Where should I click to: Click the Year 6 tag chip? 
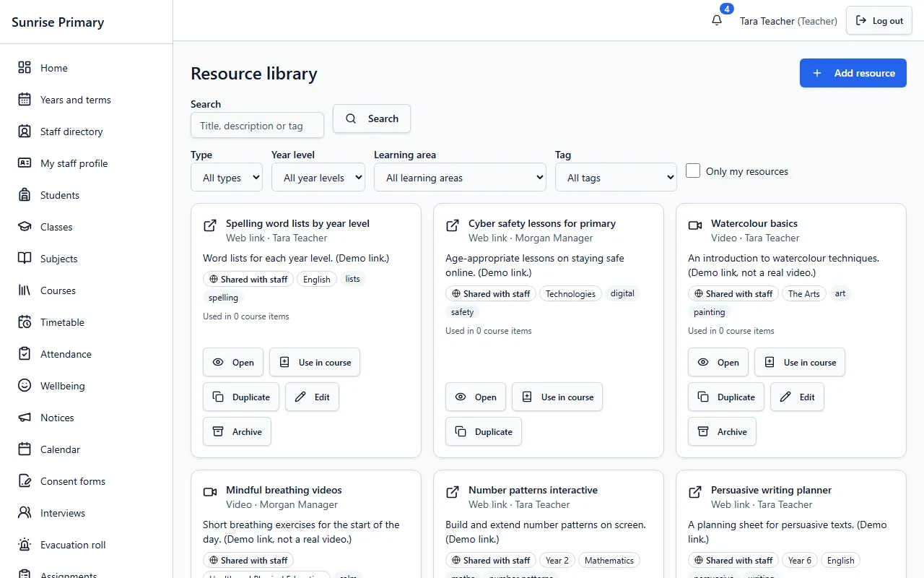tap(800, 560)
